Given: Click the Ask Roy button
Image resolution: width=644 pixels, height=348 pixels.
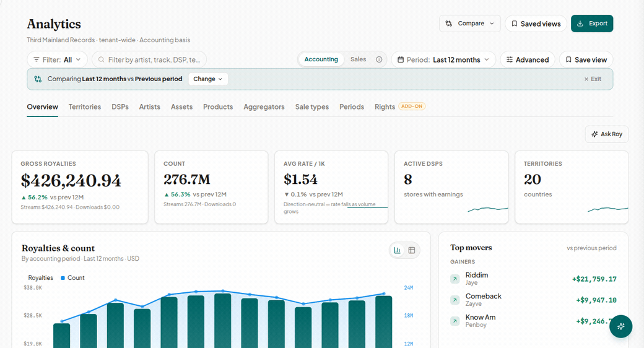Looking at the screenshot, I should point(607,134).
